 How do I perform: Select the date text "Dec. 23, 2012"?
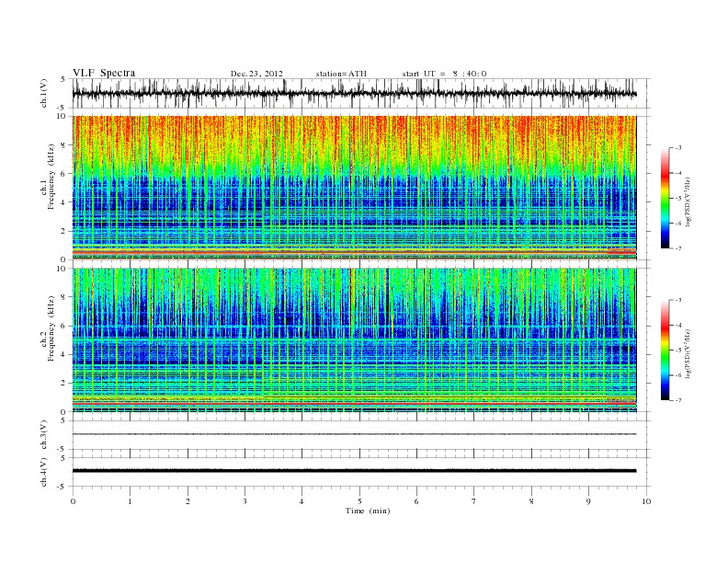[256, 74]
